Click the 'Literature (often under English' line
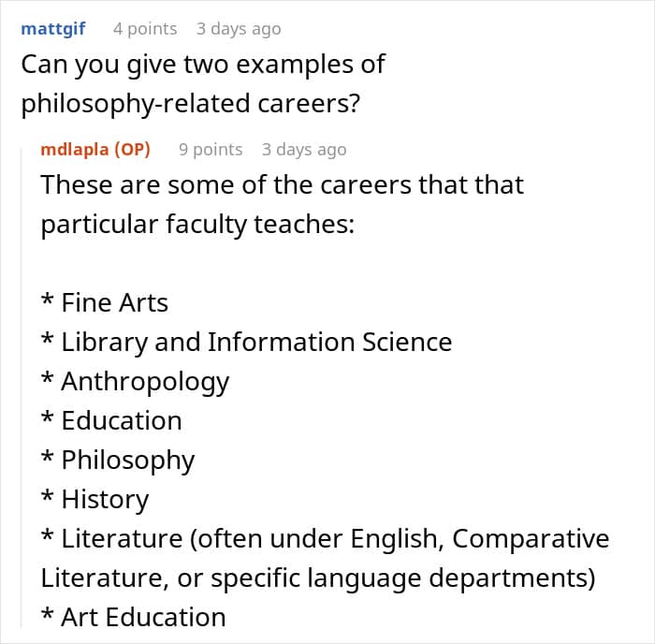This screenshot has width=655, height=644. [x=325, y=538]
